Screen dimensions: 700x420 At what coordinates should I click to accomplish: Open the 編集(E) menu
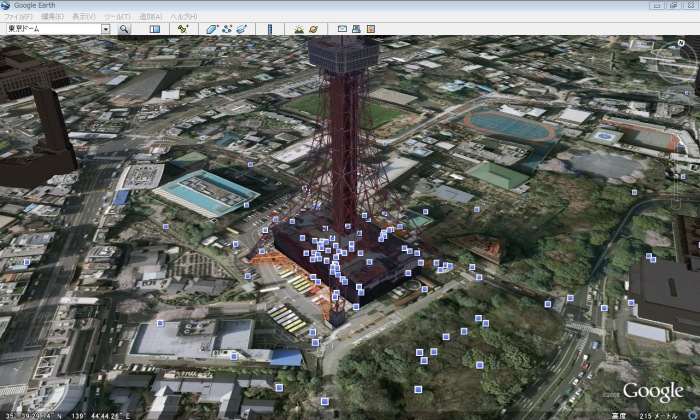52,16
